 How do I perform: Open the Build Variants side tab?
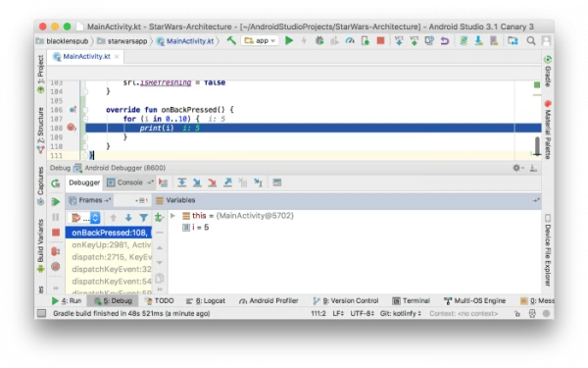(40, 245)
